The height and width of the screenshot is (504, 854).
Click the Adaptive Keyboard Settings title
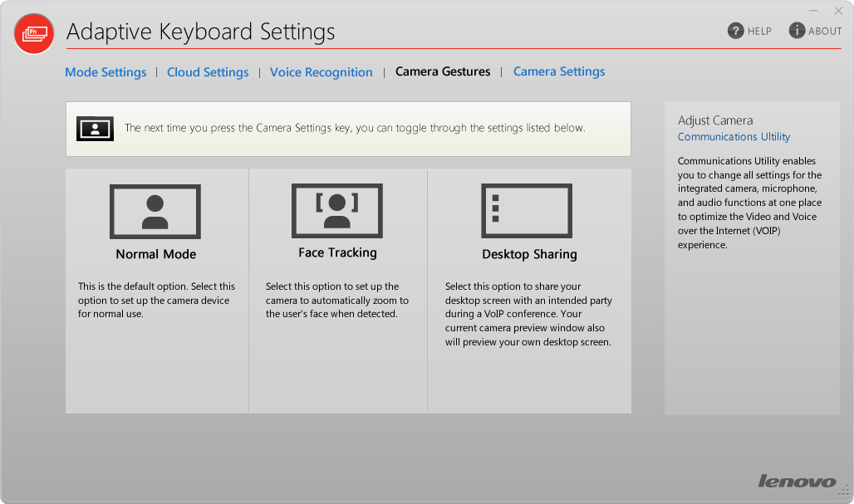[200, 32]
